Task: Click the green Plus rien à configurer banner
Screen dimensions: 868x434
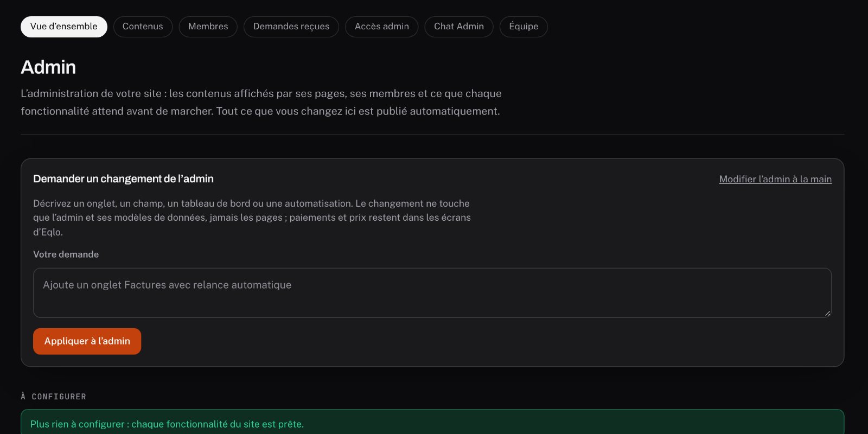Action: pos(432,423)
